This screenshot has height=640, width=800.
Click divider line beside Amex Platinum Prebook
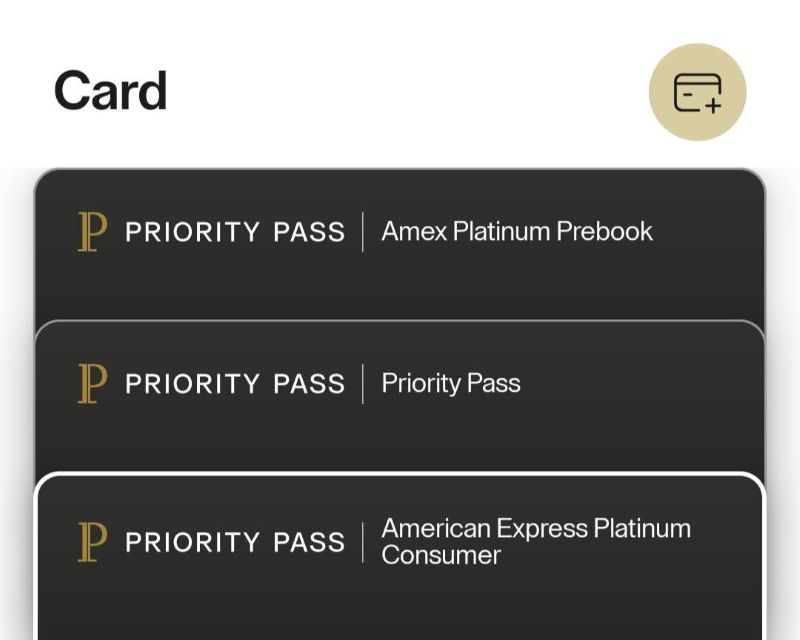click(363, 232)
